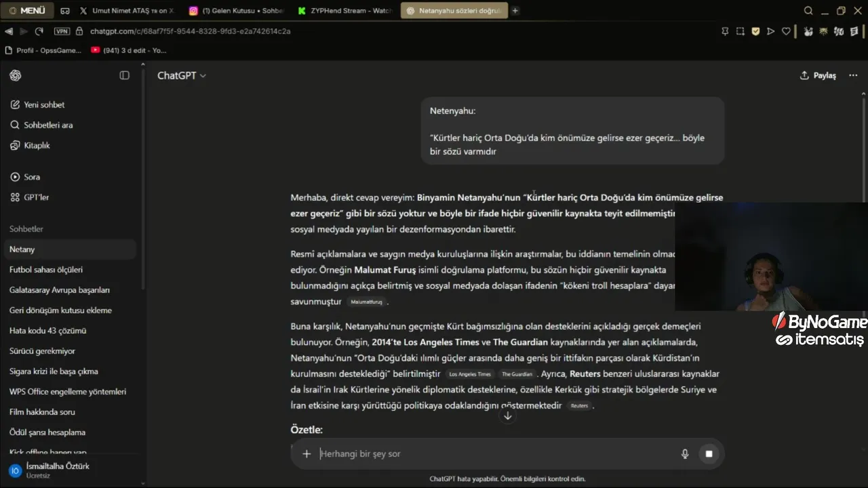868x488 pixels.
Task: Switch to ZYPHend Stream Kick tab
Action: pyautogui.click(x=346, y=11)
